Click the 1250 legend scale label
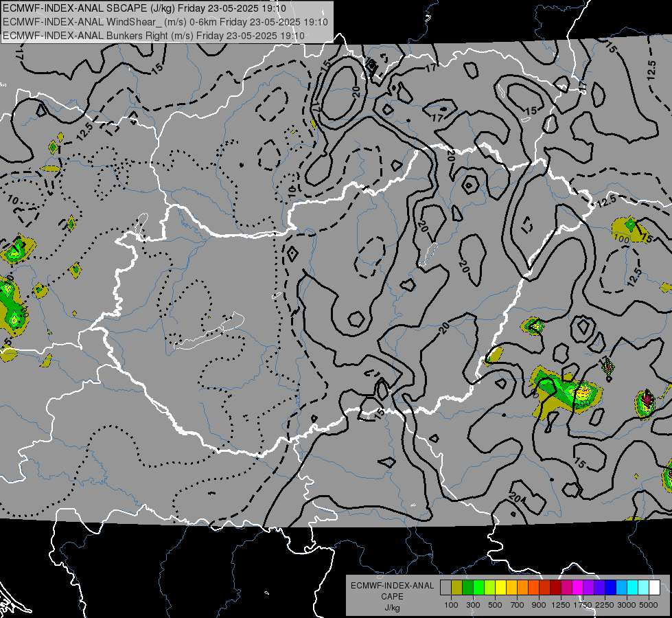This screenshot has width=672, height=618. click(x=561, y=605)
